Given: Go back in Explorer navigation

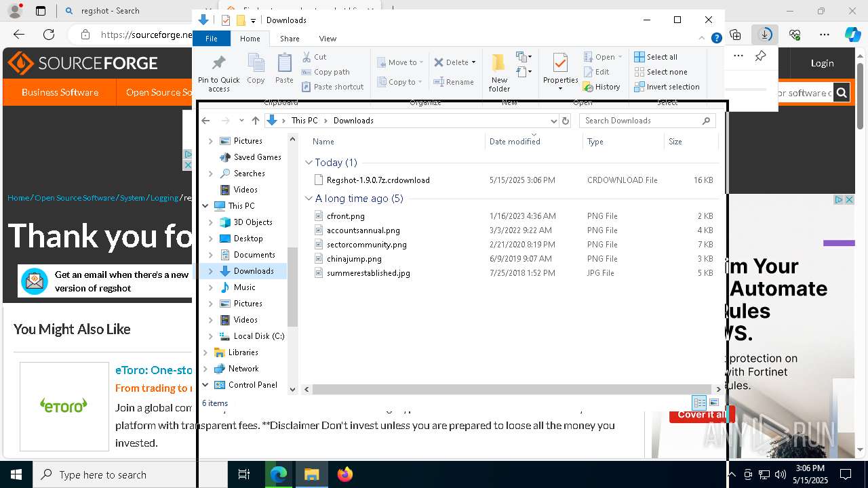Looking at the screenshot, I should [x=206, y=121].
